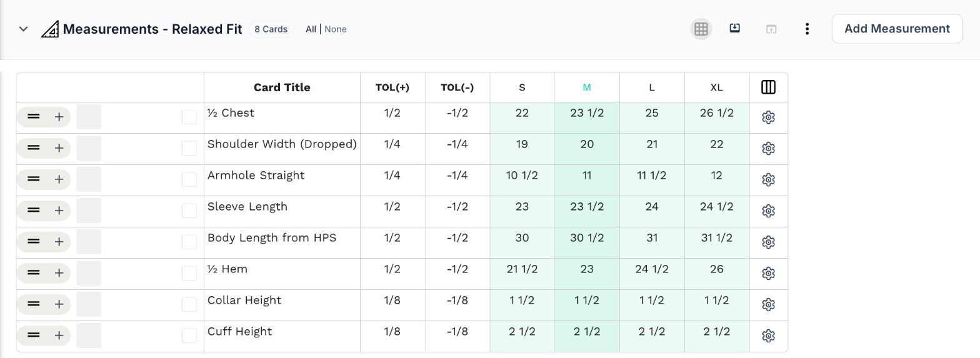Click the Add Measurement button
Viewport: 980px width, 358px height.
coord(897,29)
